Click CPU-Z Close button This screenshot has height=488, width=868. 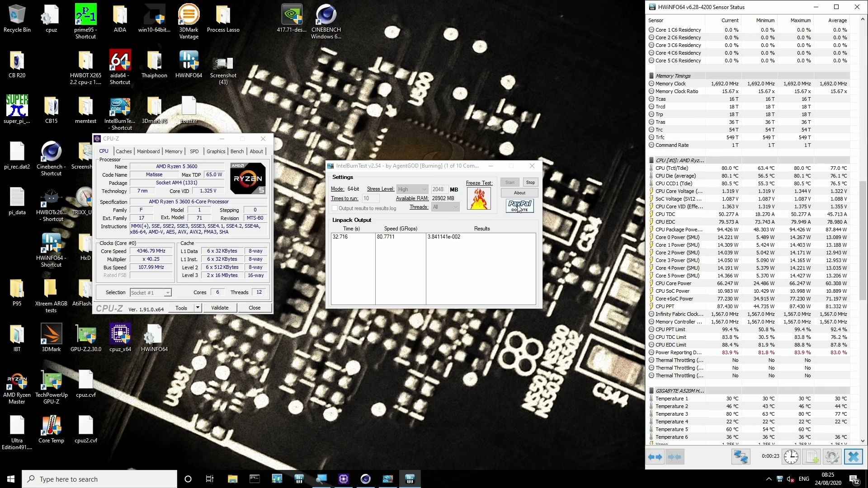pos(255,308)
